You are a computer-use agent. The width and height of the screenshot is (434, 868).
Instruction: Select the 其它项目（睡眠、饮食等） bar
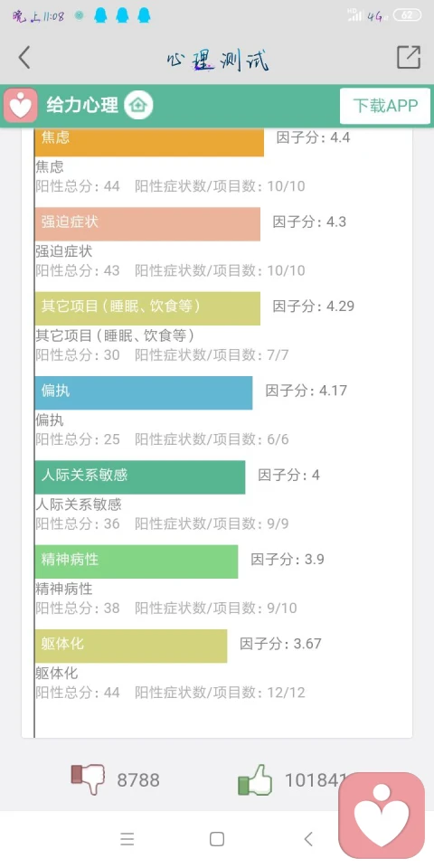pyautogui.click(x=147, y=308)
